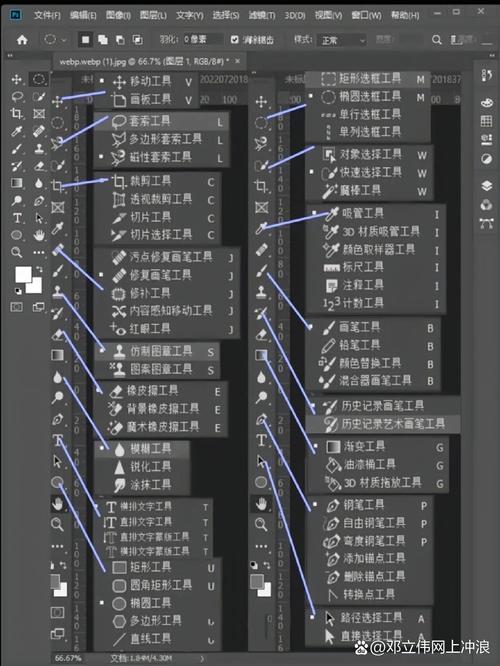Screen dimensions: 500x666
Task: Select 透视裁剪工具 perspective crop item
Action: click(x=157, y=199)
